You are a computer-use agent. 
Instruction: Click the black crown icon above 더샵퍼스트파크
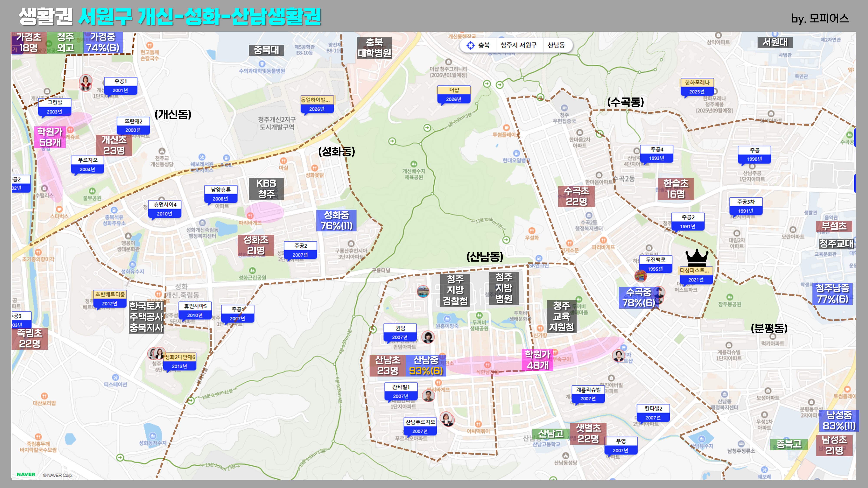tap(697, 258)
